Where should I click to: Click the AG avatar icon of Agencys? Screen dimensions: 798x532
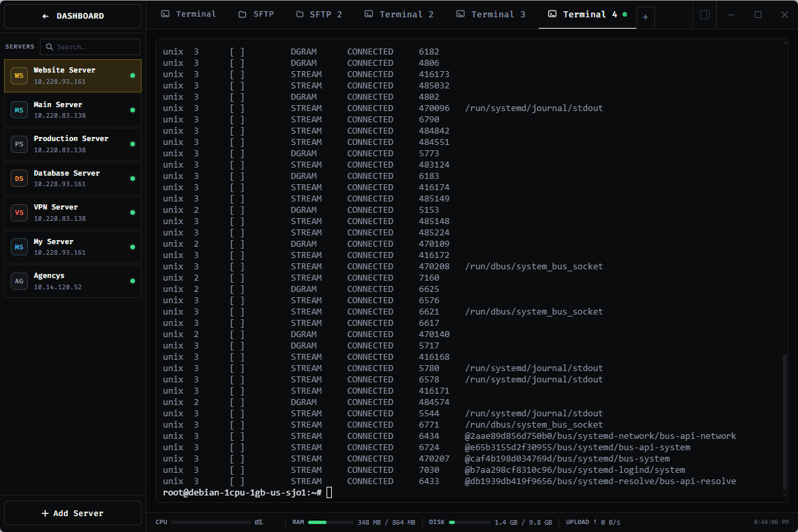tap(19, 281)
